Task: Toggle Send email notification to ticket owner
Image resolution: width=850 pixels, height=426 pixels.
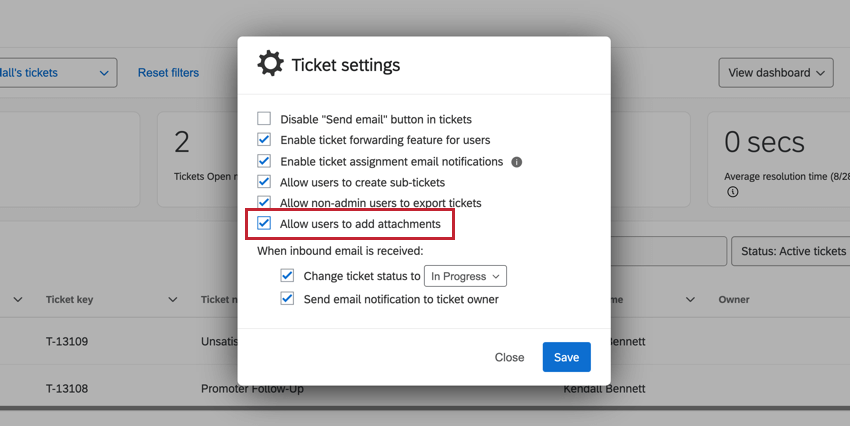Action: [x=288, y=298]
